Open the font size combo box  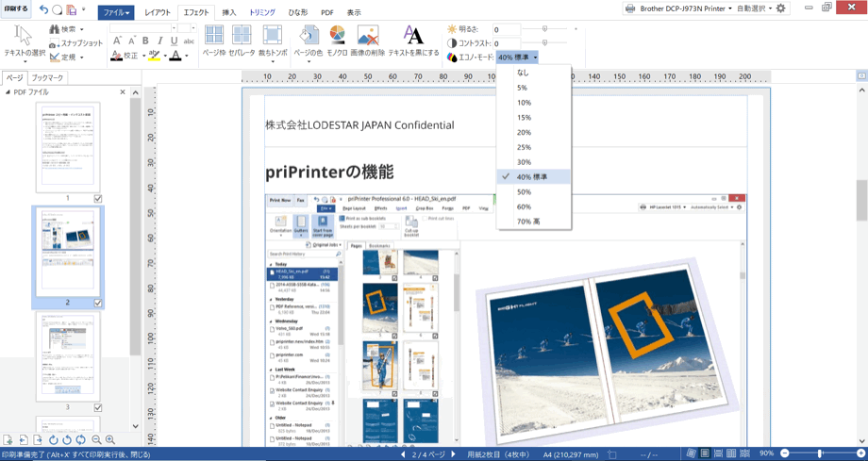[x=187, y=27]
